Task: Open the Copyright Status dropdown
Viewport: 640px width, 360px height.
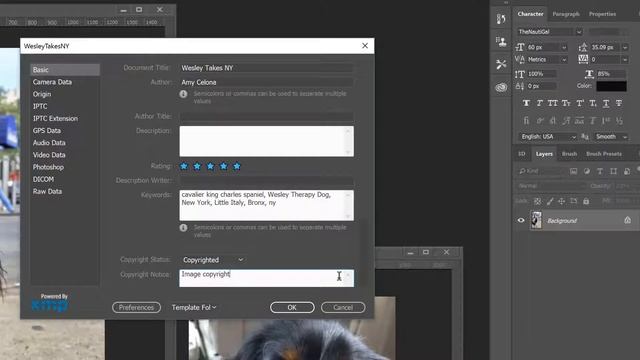Action: coord(213,260)
